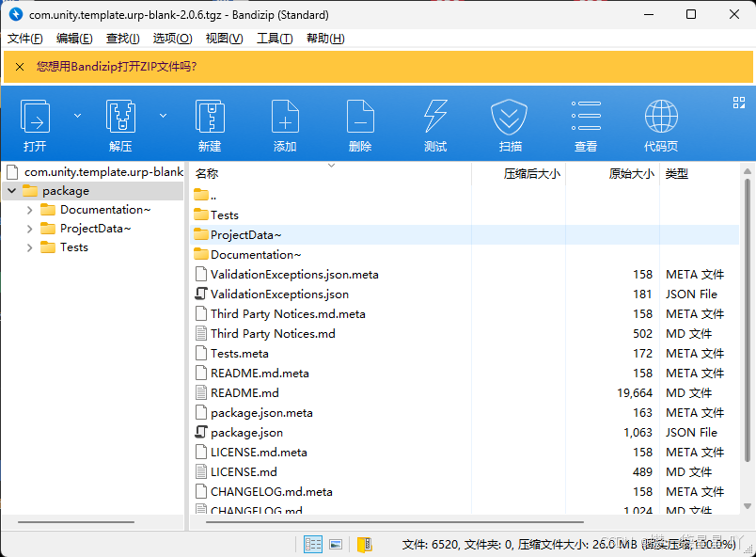The image size is (756, 557).
Task: Click the Open (打开) toolbar icon
Action: click(x=35, y=117)
